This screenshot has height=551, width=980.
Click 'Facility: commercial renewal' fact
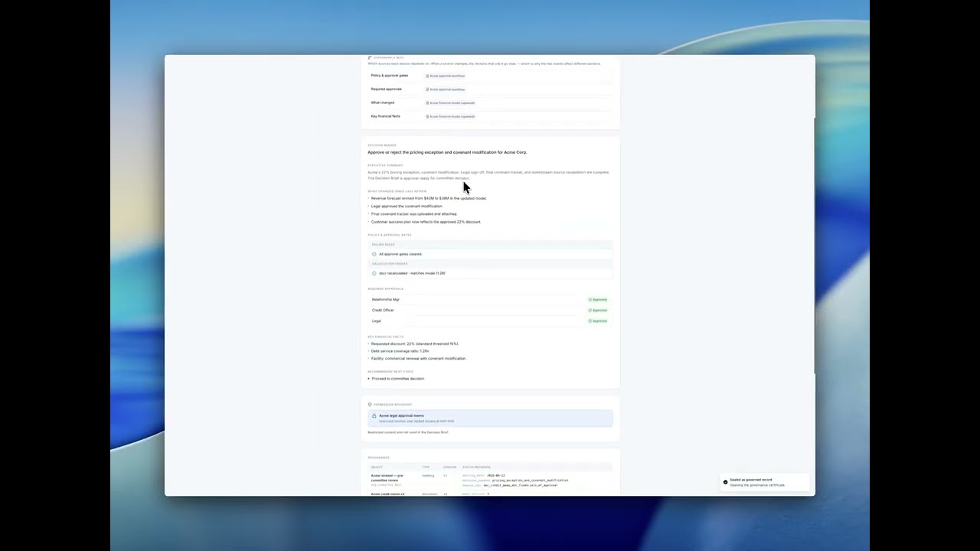tap(418, 358)
